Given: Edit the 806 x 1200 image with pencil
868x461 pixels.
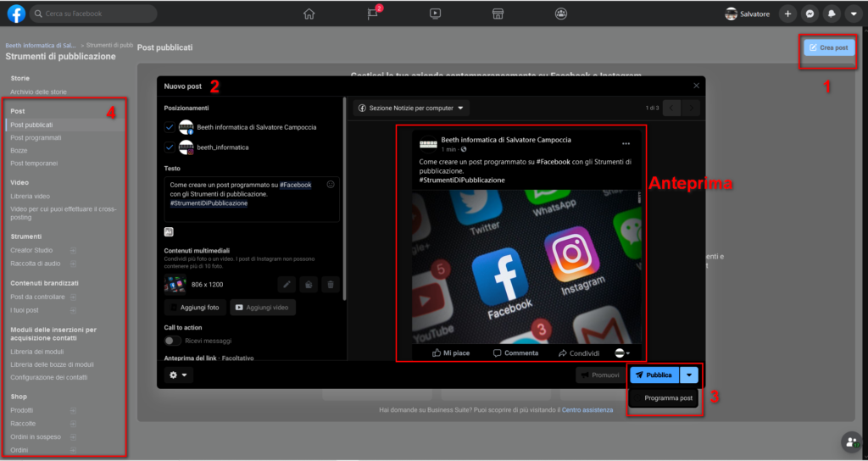Looking at the screenshot, I should [287, 285].
